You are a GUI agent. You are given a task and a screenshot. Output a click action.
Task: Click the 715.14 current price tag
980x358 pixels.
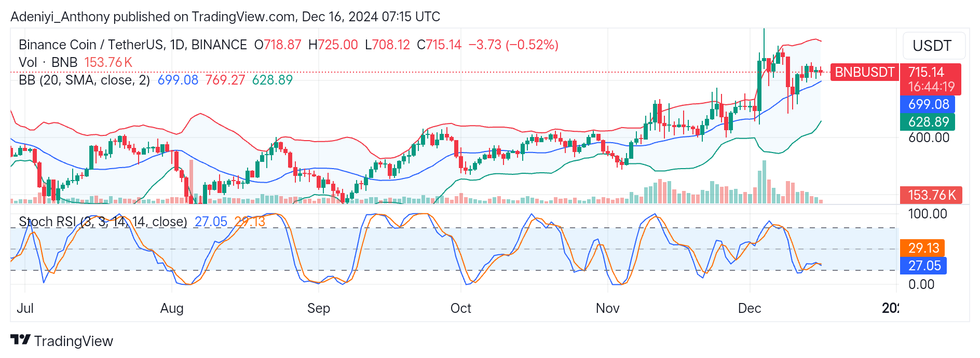pos(930,79)
